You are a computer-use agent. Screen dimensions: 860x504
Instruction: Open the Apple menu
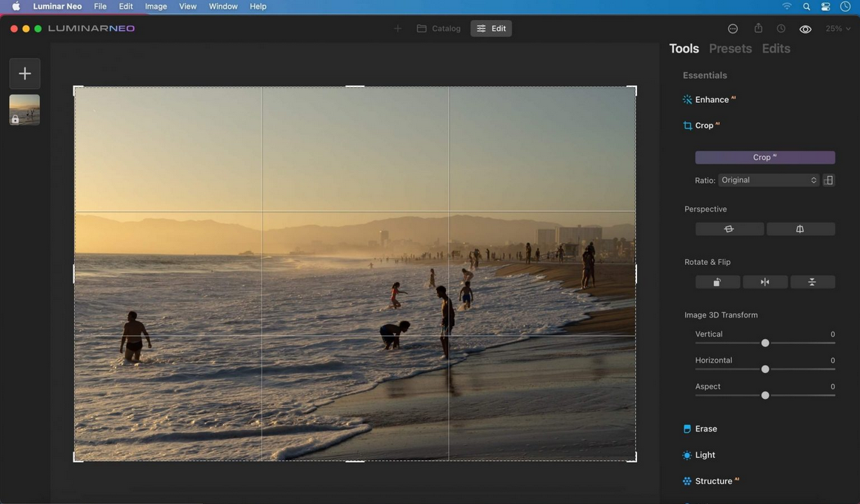point(16,7)
